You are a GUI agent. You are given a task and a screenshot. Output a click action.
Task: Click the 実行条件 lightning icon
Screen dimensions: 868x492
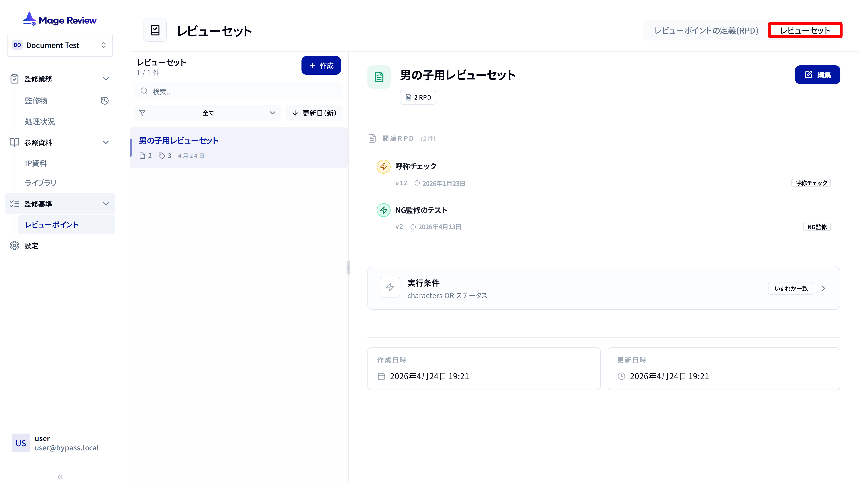coord(390,287)
